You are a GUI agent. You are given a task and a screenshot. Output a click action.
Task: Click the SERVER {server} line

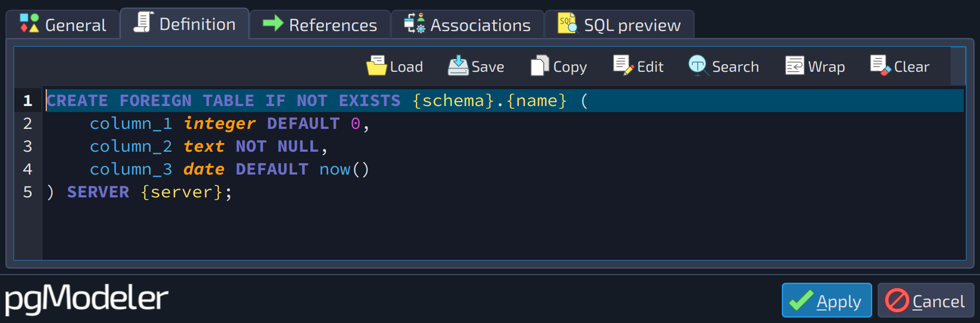point(139,192)
